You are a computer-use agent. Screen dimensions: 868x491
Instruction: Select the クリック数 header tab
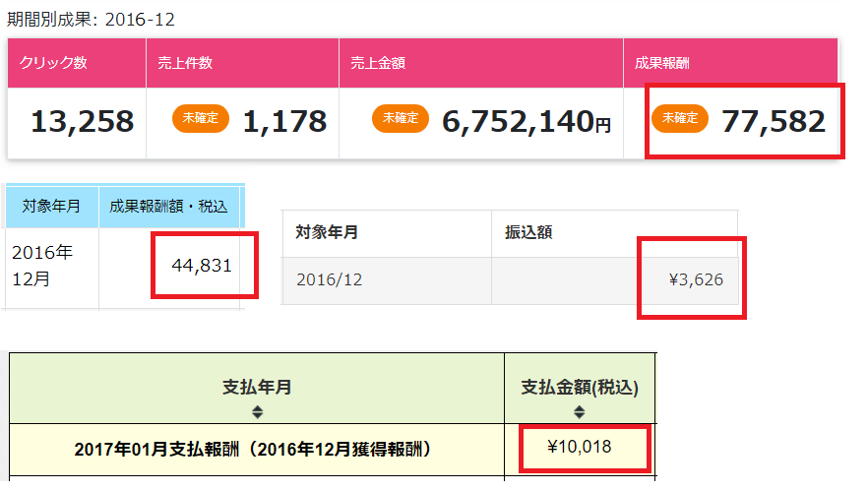pos(77,63)
